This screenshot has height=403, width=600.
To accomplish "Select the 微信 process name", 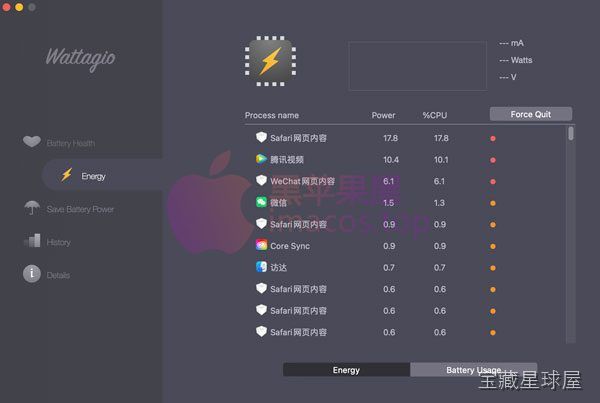I will tap(278, 203).
